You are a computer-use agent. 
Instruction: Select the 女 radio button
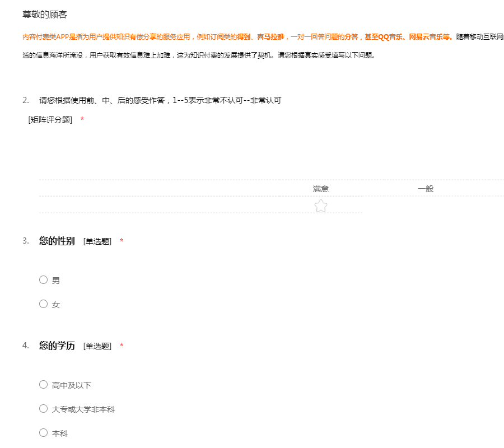tap(44, 304)
